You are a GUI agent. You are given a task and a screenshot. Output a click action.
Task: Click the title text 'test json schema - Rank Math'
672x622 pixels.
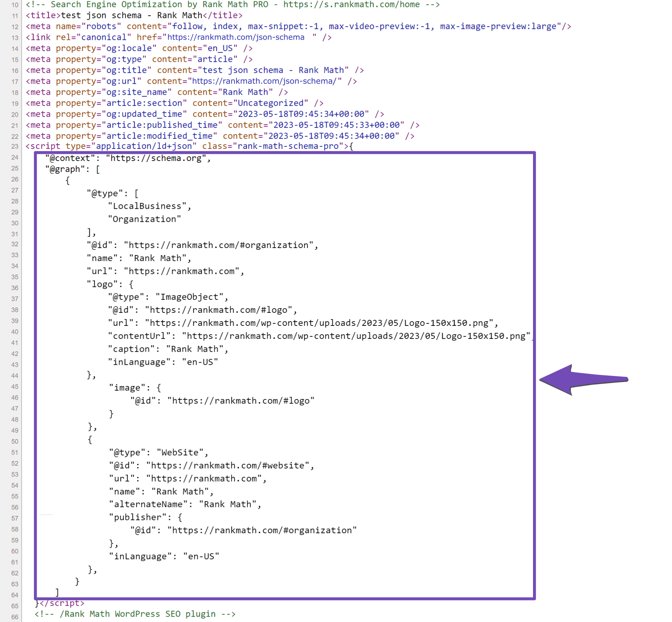point(132,15)
